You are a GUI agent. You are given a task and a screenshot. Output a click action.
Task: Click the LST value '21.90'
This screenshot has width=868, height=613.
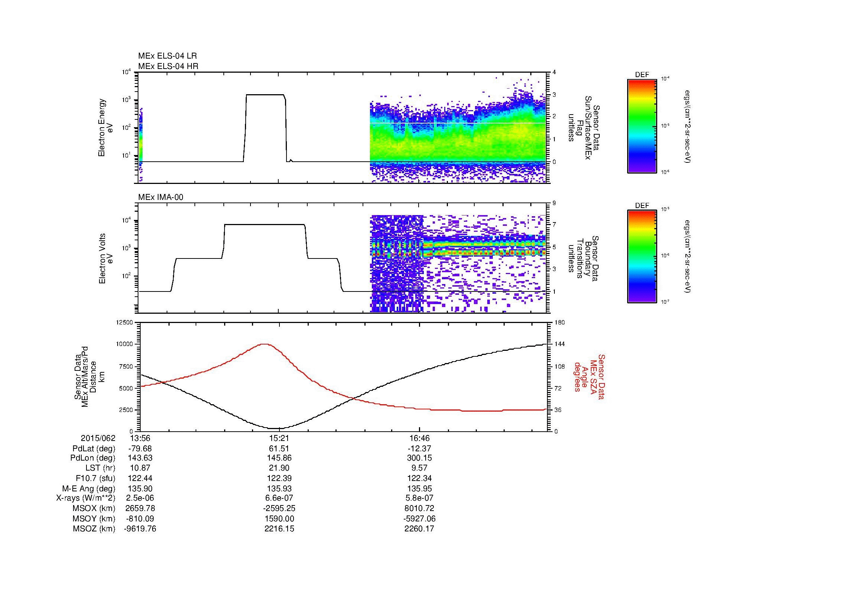click(x=279, y=468)
